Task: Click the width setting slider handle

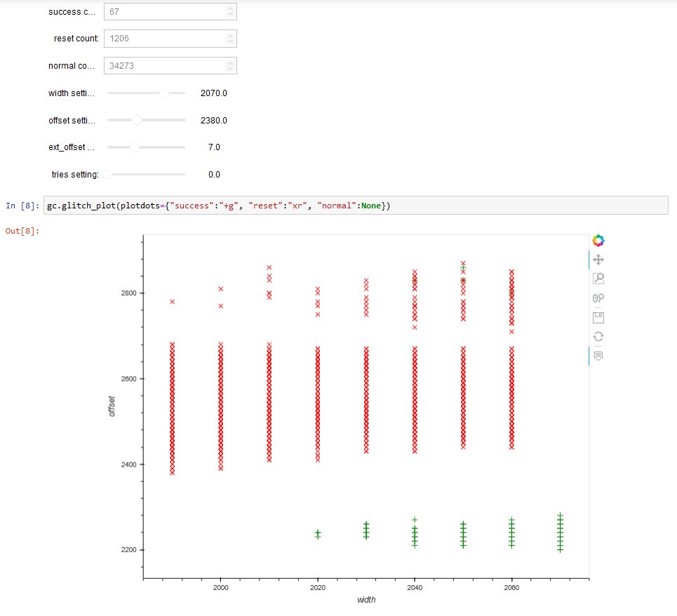Action: click(x=164, y=93)
